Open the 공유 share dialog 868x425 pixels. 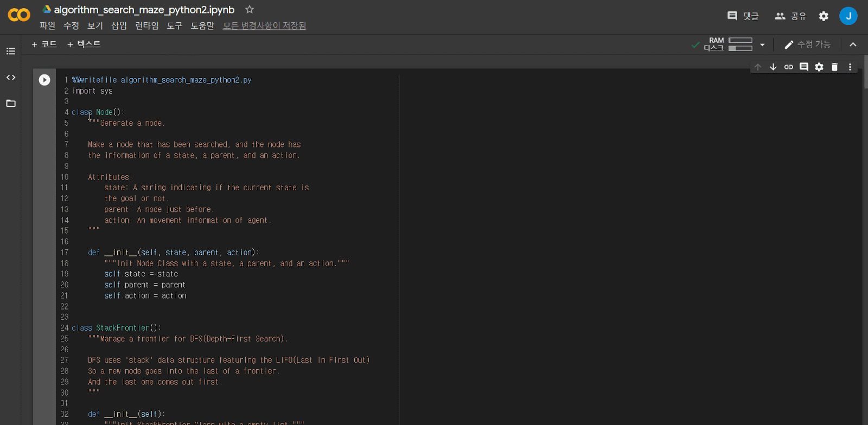click(790, 16)
